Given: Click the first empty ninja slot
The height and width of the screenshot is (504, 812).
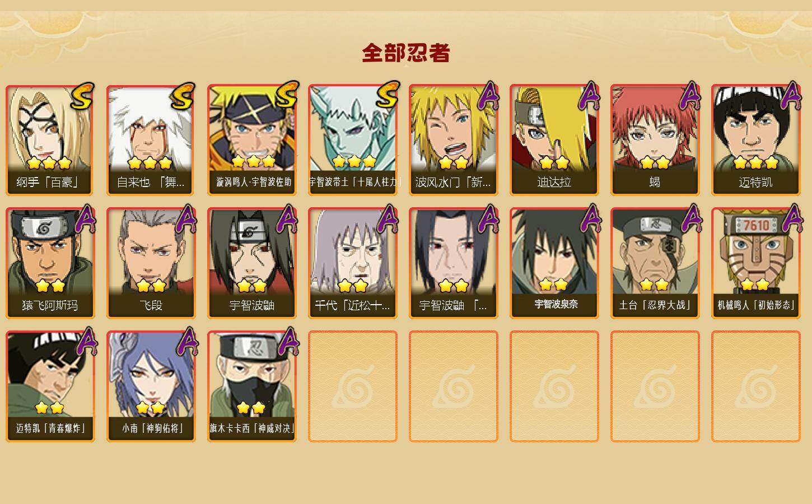Looking at the screenshot, I should point(353,386).
